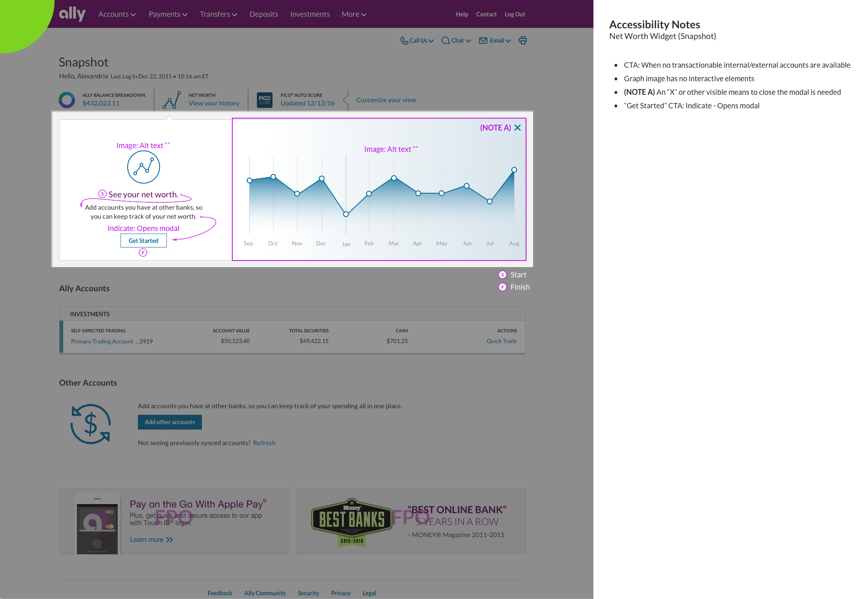Open the Chat bubble icon
The height and width of the screenshot is (599, 868).
446,40
